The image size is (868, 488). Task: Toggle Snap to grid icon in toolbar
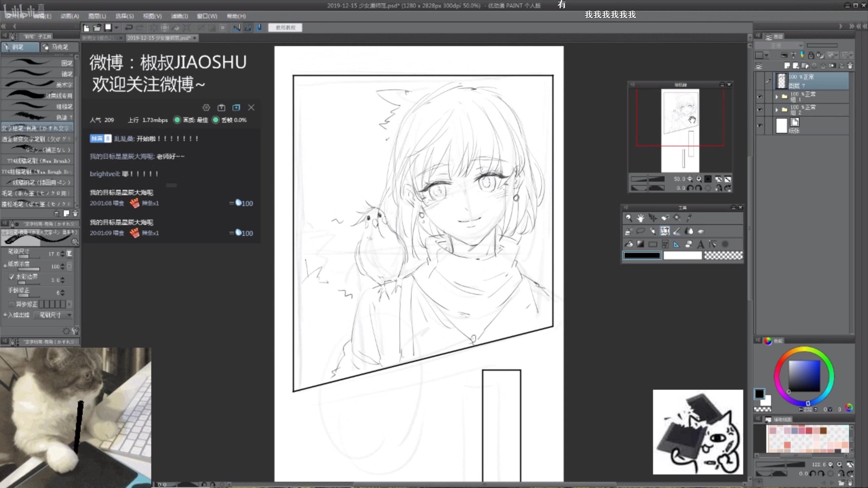[259, 28]
